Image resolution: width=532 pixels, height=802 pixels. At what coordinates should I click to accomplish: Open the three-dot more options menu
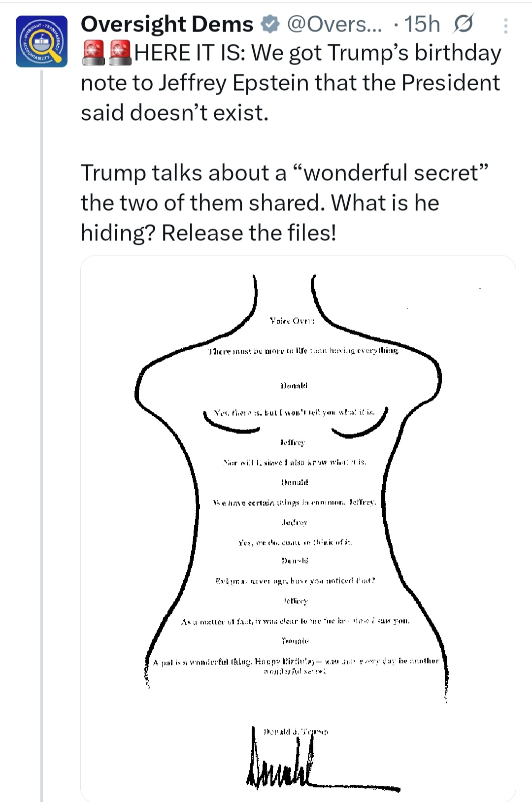click(x=506, y=26)
